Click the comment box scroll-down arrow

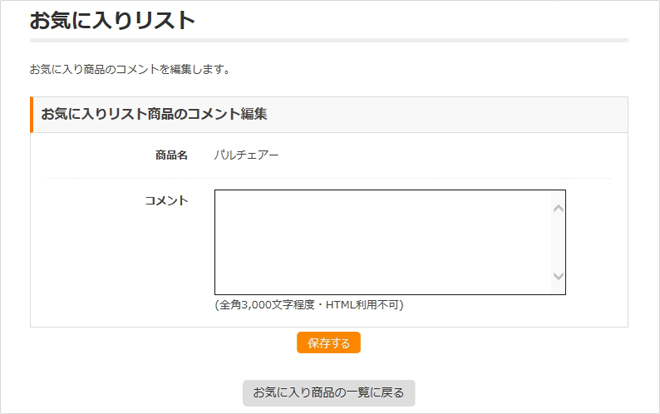tap(558, 277)
